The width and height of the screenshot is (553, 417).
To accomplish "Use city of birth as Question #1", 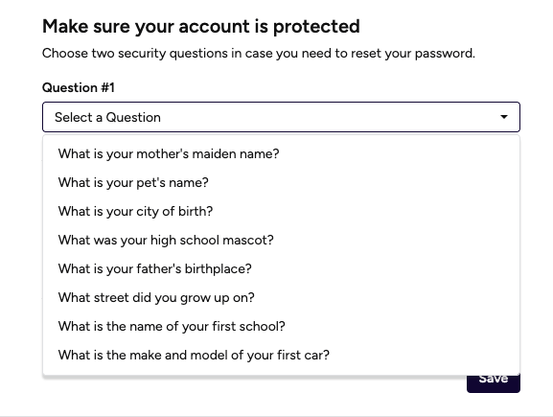I will (x=281, y=211).
